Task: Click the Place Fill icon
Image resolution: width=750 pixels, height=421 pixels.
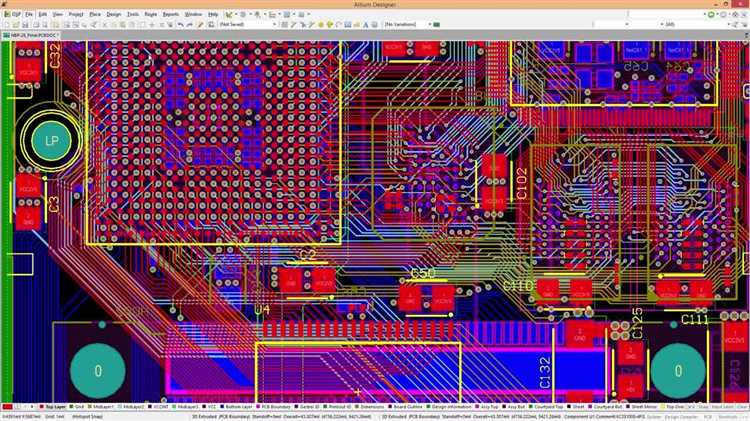Action: (x=348, y=24)
